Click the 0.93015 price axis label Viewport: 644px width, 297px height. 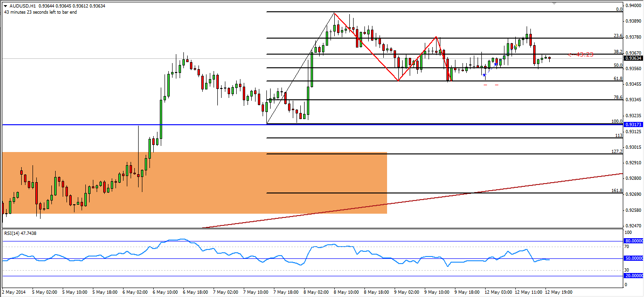pos(632,147)
